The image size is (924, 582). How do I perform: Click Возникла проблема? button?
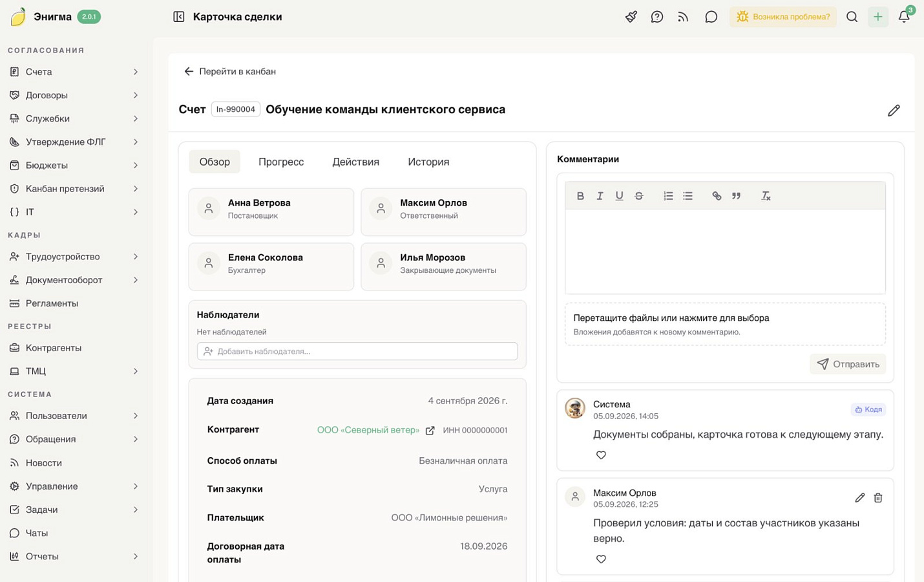(783, 17)
